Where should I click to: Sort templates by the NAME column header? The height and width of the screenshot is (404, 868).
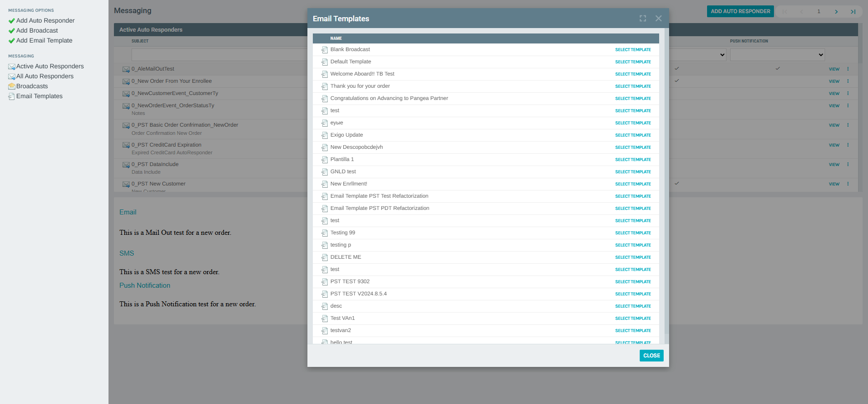pyautogui.click(x=336, y=38)
